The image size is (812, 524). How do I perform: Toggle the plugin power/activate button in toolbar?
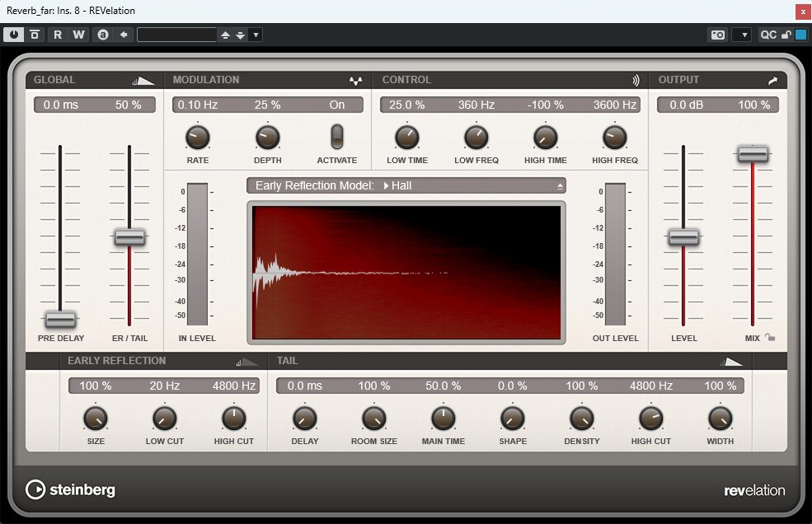[x=13, y=35]
